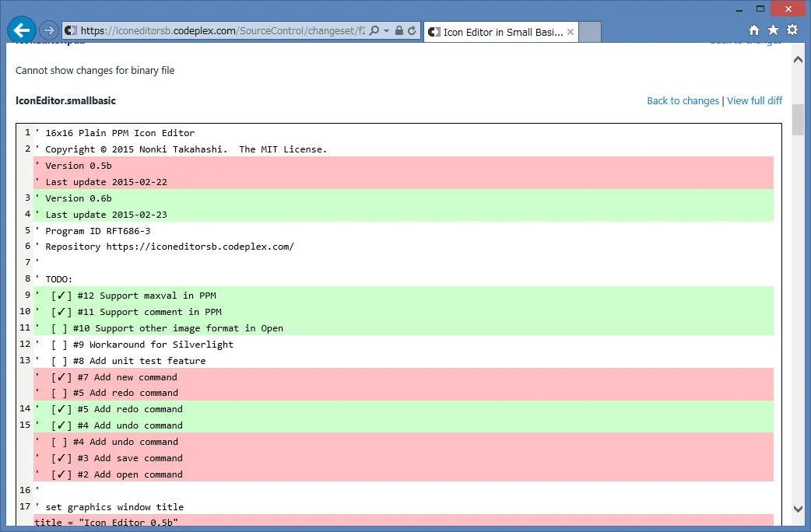The image size is (811, 532).
Task: Click the site favicon in the address bar
Action: coord(71,30)
